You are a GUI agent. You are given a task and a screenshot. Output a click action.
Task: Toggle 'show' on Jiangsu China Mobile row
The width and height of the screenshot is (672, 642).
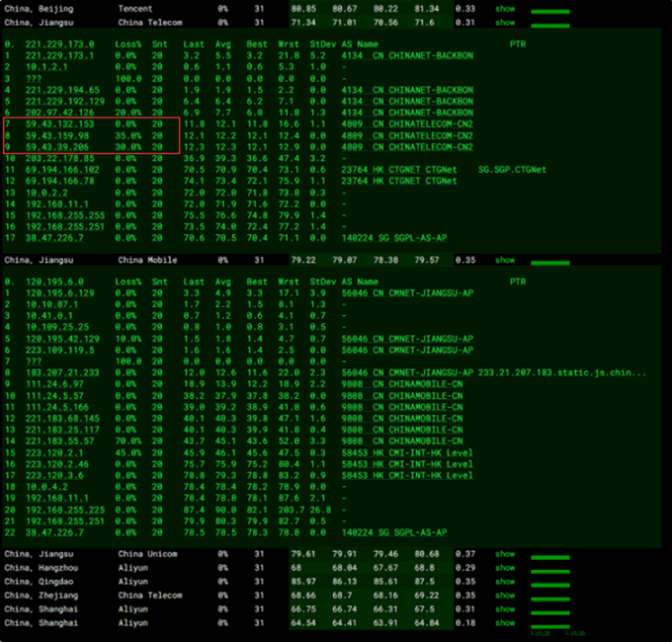[x=505, y=260]
